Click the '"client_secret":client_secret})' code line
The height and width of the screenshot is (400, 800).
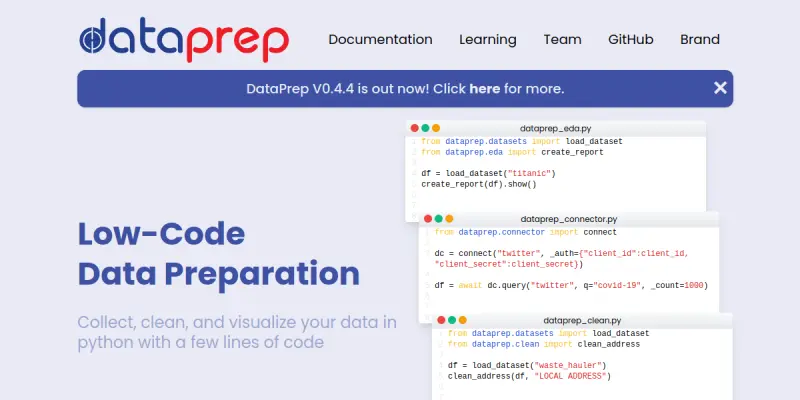click(x=509, y=264)
